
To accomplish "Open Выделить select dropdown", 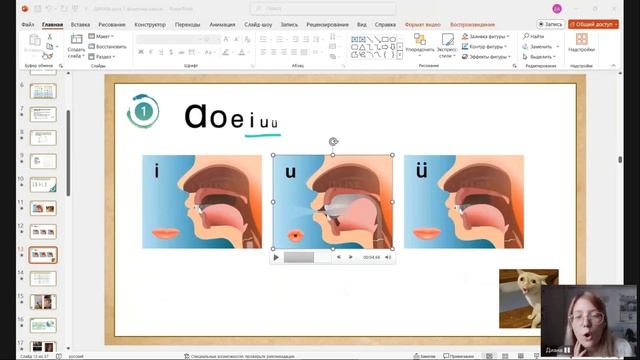I will [539, 57].
